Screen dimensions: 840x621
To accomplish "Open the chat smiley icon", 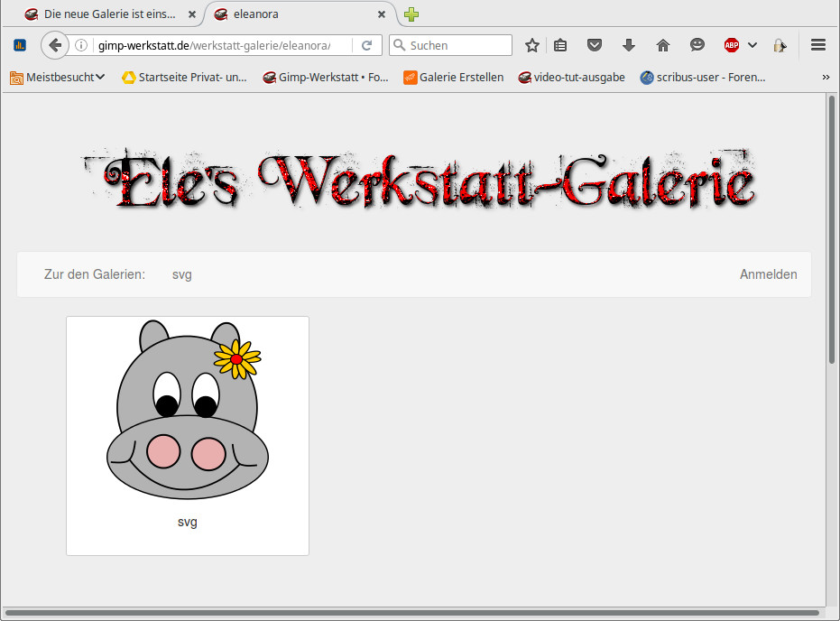I will coord(697,45).
